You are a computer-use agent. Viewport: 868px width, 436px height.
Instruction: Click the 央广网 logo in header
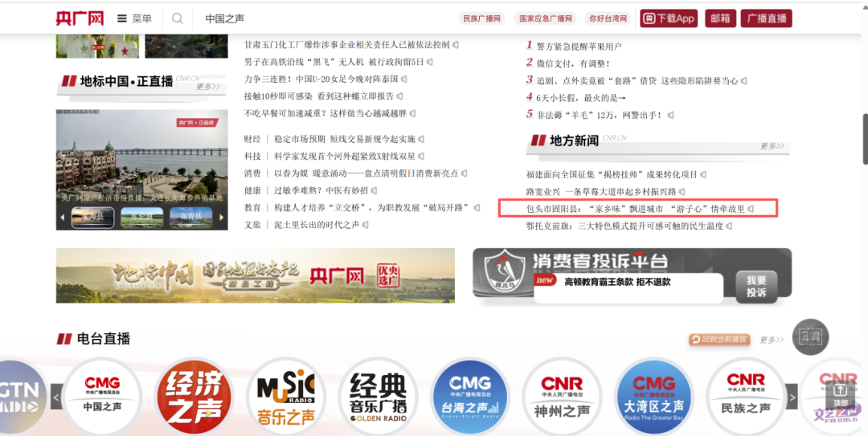click(x=80, y=18)
